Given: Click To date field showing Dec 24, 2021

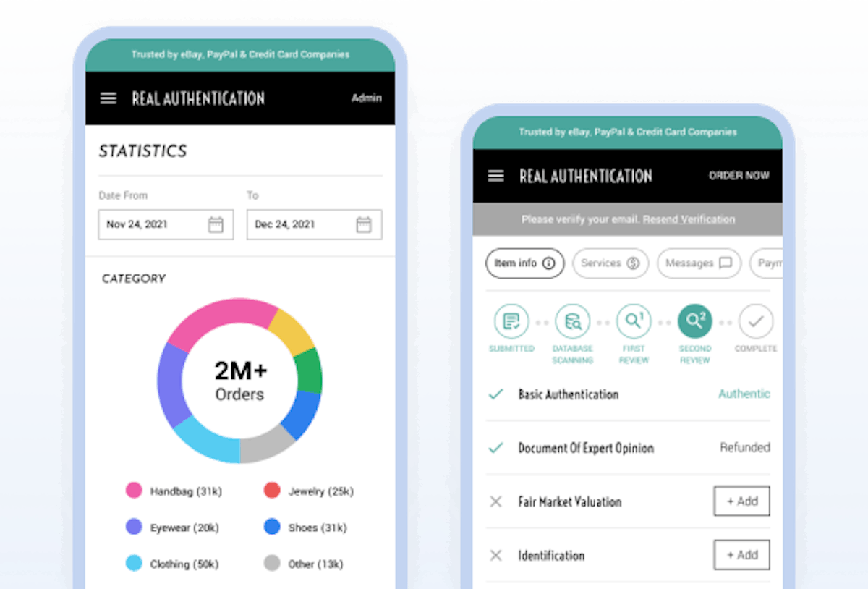Looking at the screenshot, I should [x=314, y=225].
